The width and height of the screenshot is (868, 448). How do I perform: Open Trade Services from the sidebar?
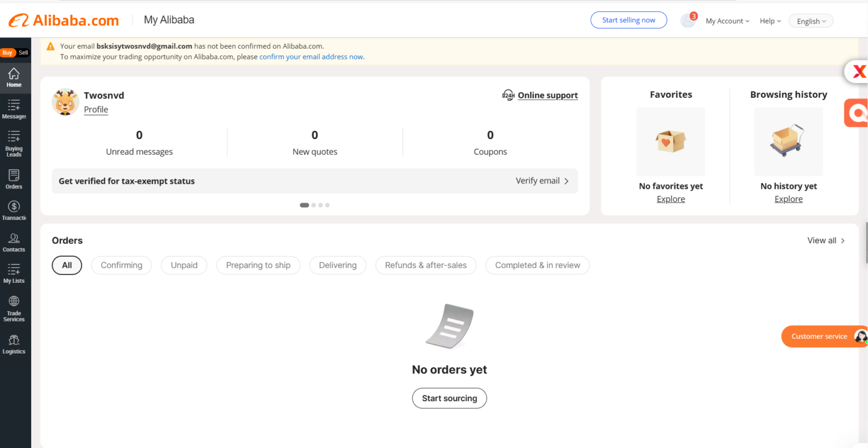click(15, 308)
